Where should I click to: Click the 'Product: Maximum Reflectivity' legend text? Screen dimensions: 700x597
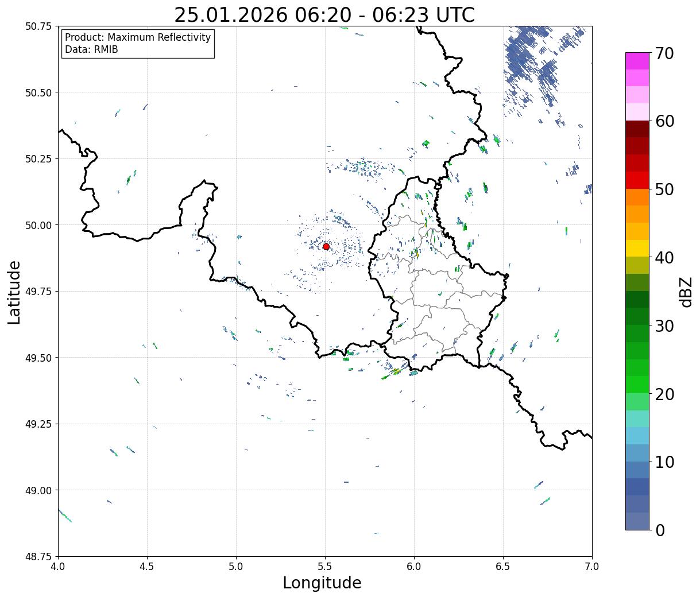point(138,37)
